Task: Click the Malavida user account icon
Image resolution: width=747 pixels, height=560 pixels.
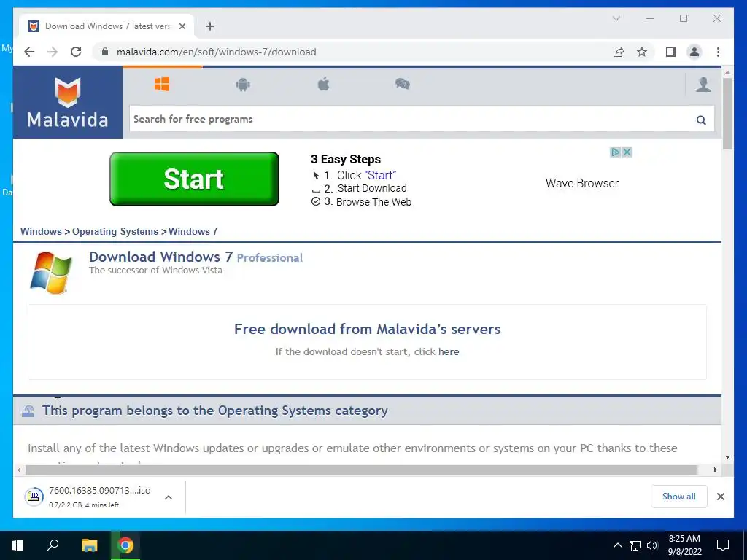Action: [703, 85]
